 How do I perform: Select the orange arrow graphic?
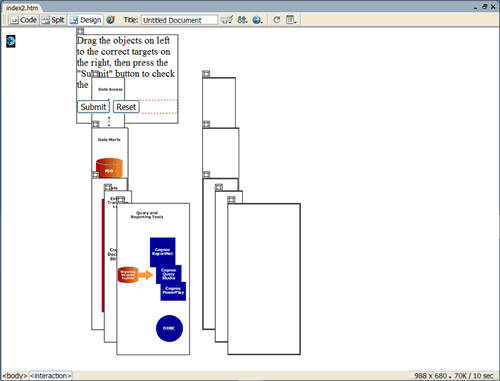pyautogui.click(x=145, y=275)
